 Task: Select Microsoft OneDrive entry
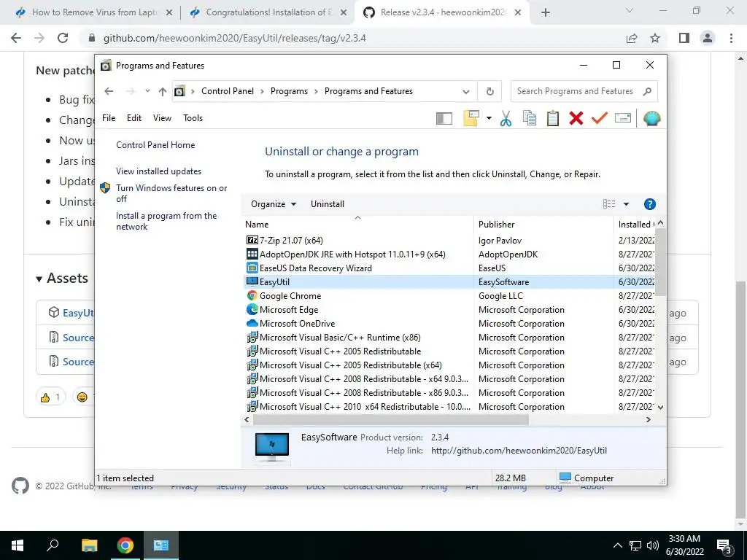449,323
